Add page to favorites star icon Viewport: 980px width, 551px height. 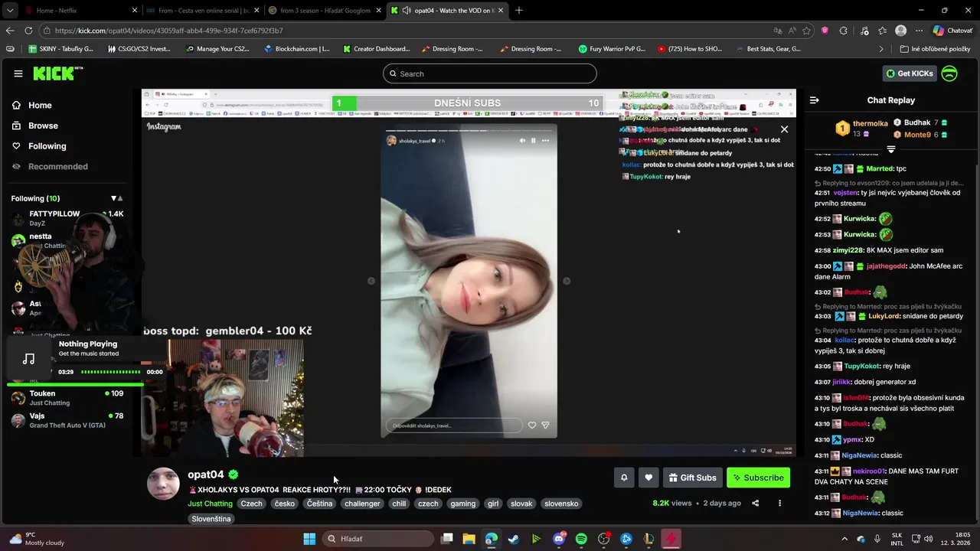[806, 31]
